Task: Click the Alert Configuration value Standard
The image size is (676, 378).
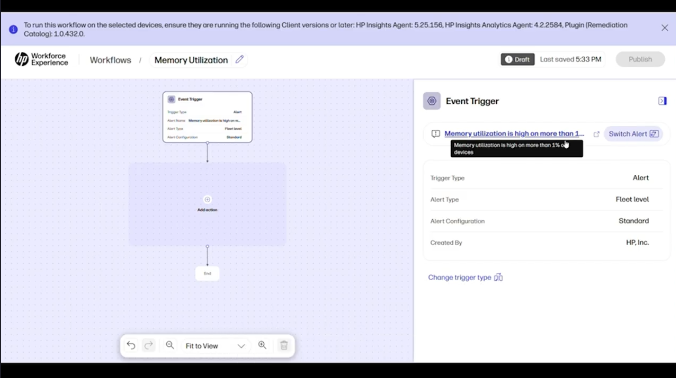Action: point(634,221)
